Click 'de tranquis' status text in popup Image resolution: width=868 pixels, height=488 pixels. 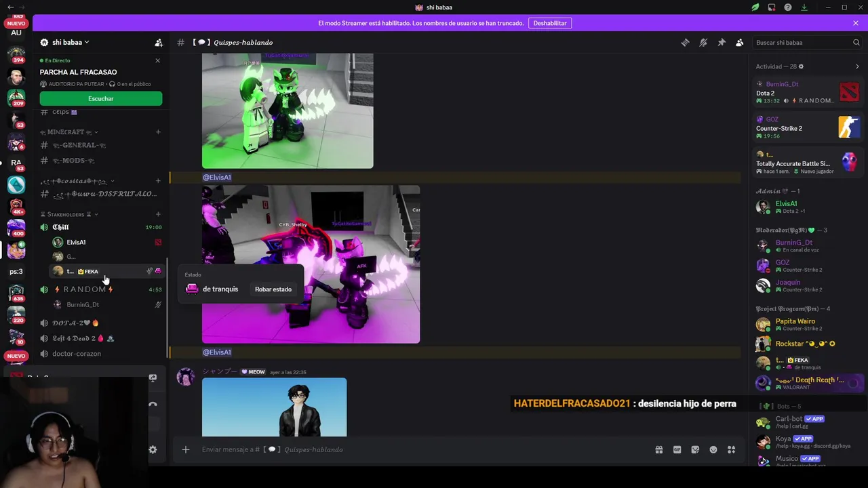(x=220, y=289)
